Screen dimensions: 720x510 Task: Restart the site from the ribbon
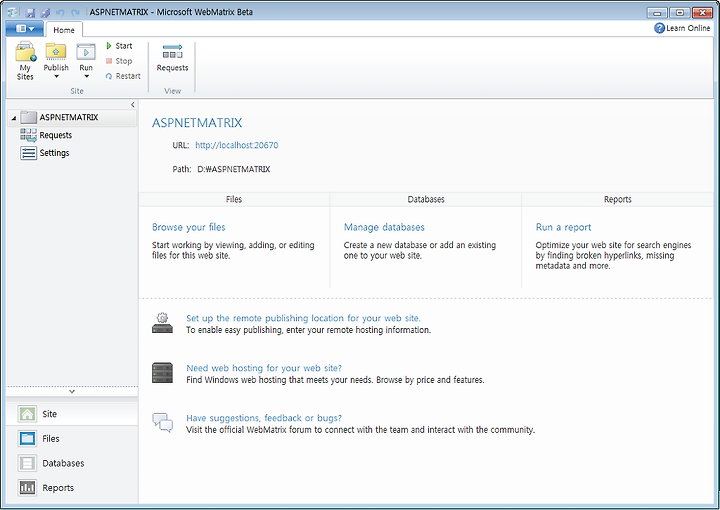click(x=123, y=76)
